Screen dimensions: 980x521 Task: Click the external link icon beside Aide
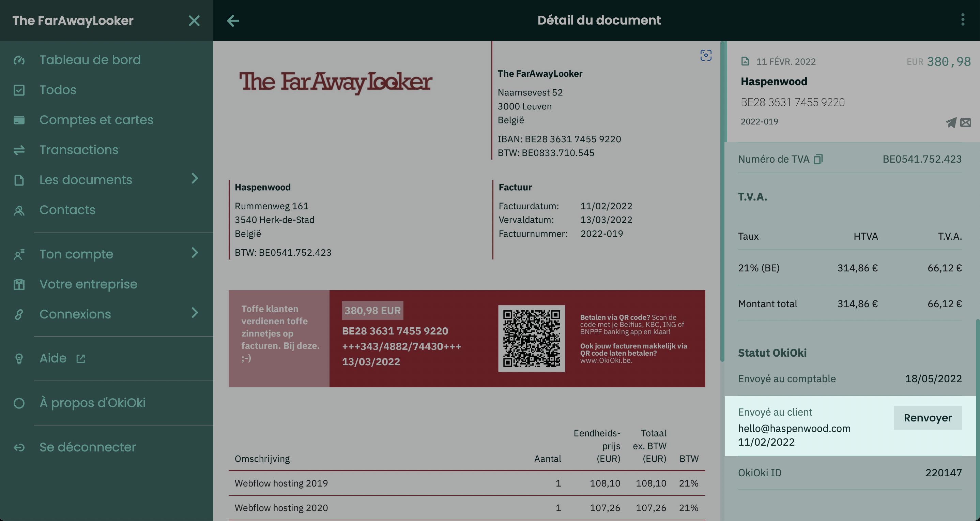81,358
